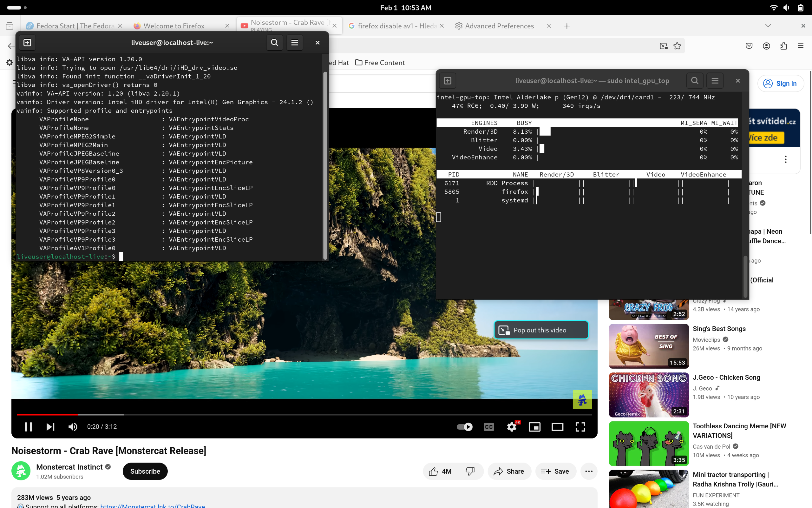The width and height of the screenshot is (812, 508).
Task: Open the Sing's Best Songs thumbnail
Action: coord(649,346)
